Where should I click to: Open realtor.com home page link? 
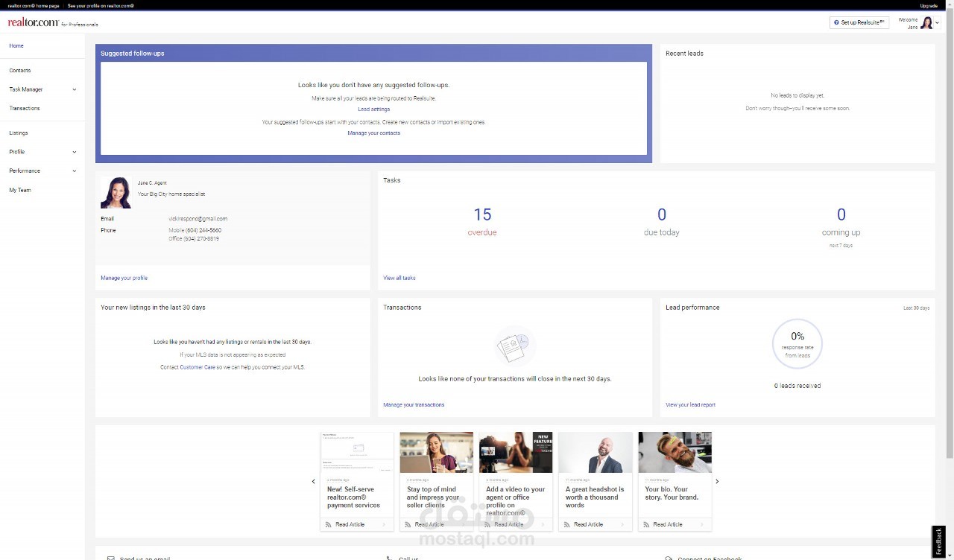tap(34, 5)
